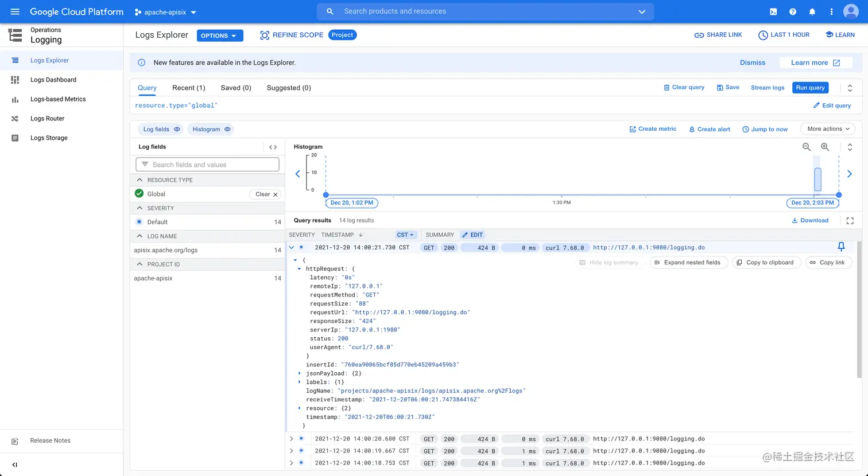This screenshot has width=868, height=476.
Task: Open Logs Dashboard in sidebar
Action: [x=61, y=80]
